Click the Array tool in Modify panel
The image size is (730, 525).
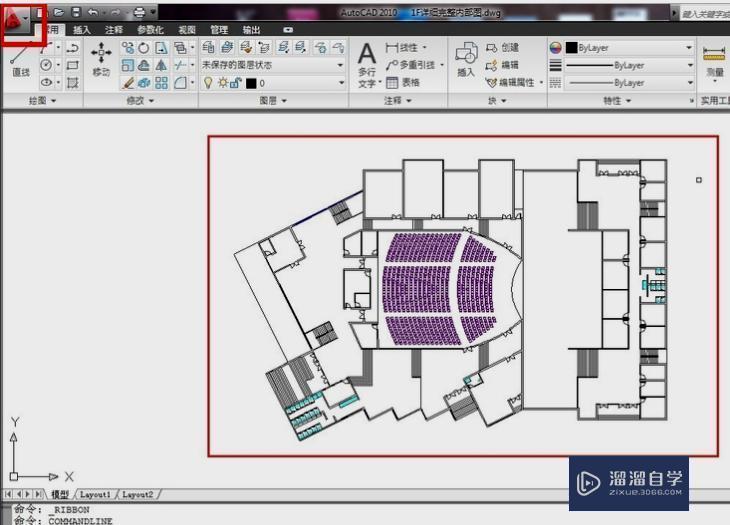[x=161, y=83]
